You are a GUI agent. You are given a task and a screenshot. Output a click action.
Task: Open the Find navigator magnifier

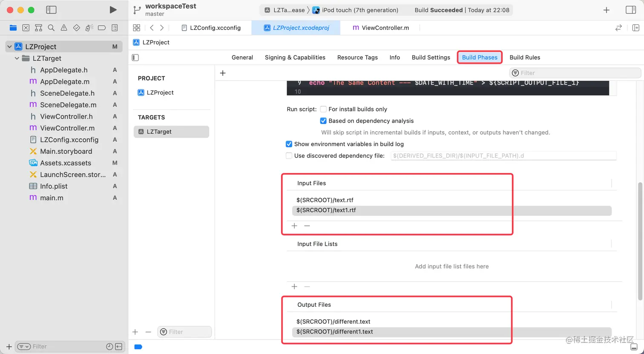coord(51,28)
